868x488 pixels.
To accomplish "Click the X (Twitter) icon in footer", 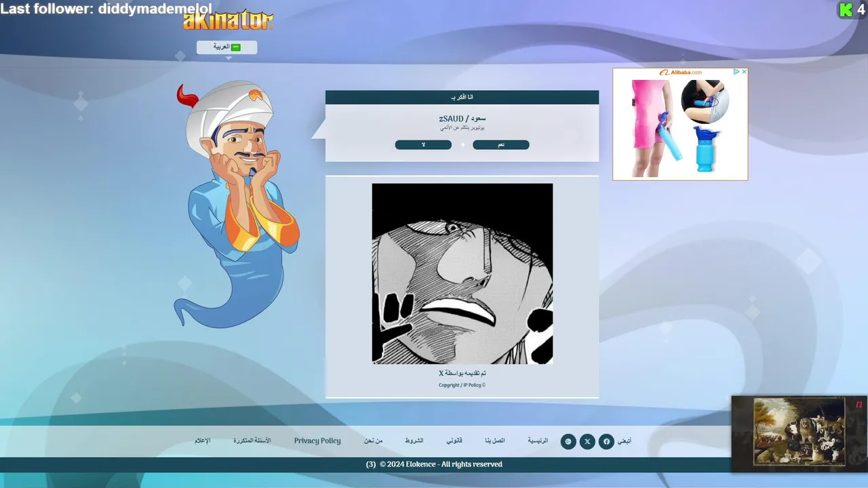I will (587, 442).
